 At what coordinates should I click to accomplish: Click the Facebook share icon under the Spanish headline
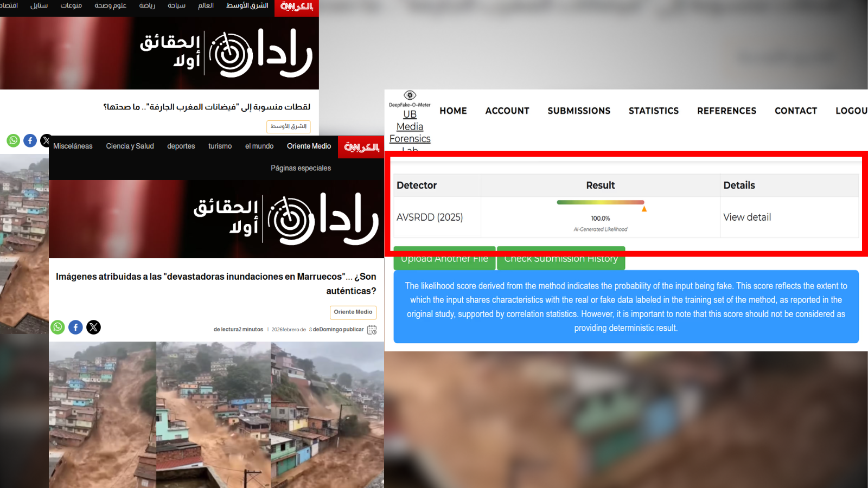click(76, 327)
